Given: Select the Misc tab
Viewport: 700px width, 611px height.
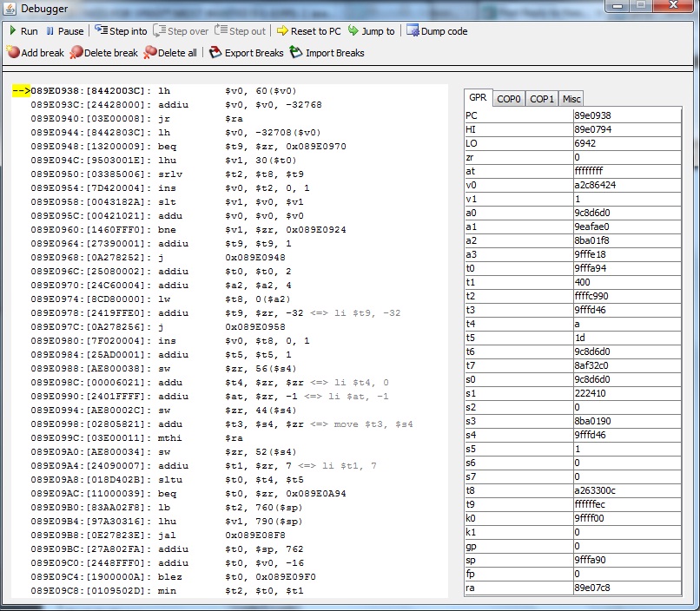Looking at the screenshot, I should pyautogui.click(x=571, y=99).
